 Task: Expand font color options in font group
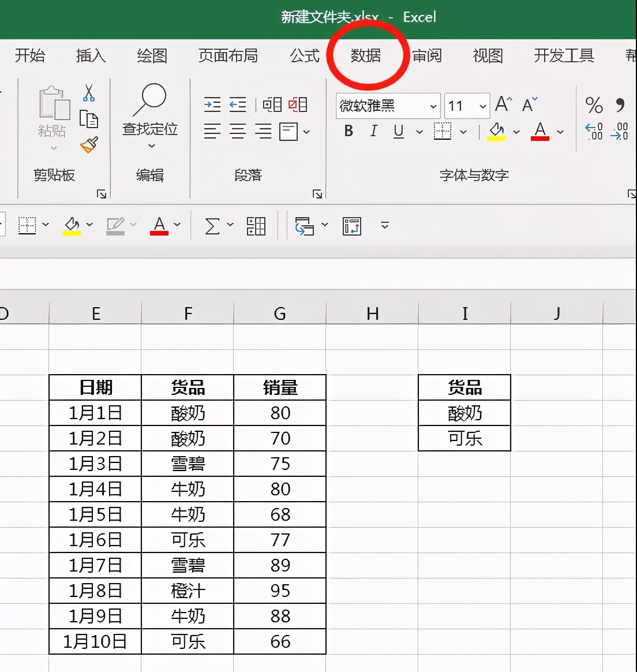coord(560,132)
